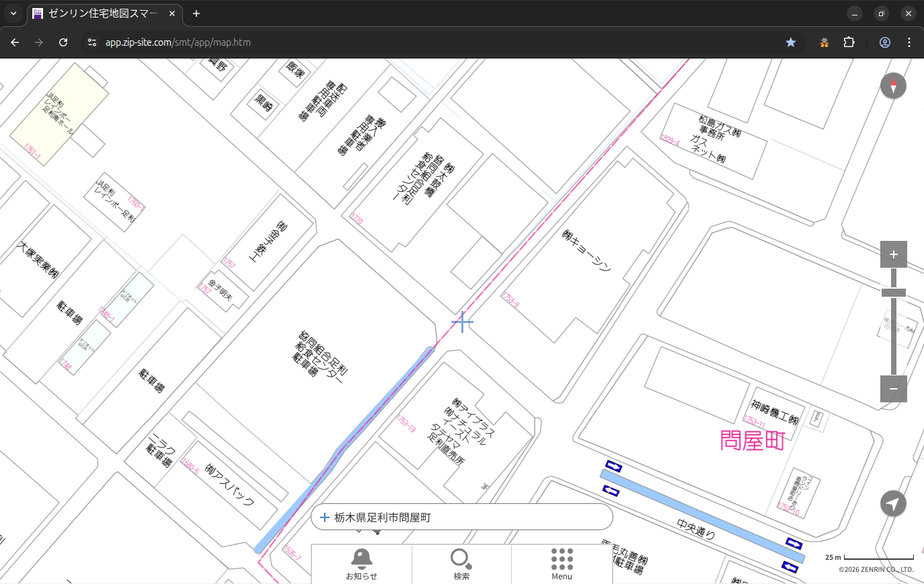The width and height of the screenshot is (924, 584).
Task: Open the tab search dropdown arrow
Action: [13, 13]
